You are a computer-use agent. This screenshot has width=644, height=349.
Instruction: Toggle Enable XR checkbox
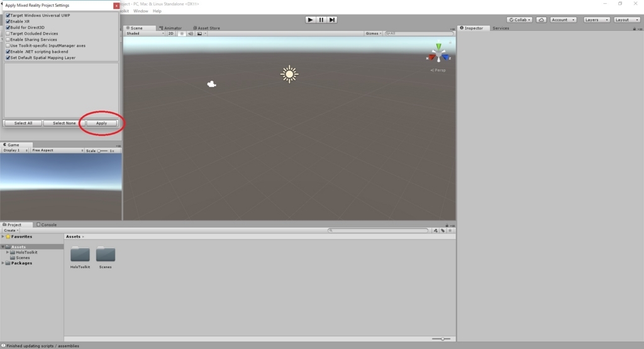tap(8, 21)
